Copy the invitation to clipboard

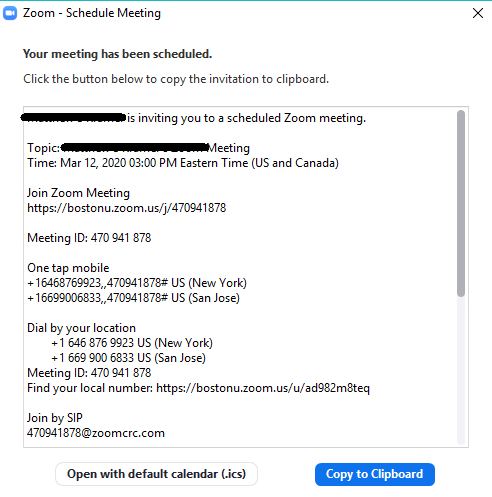click(375, 474)
